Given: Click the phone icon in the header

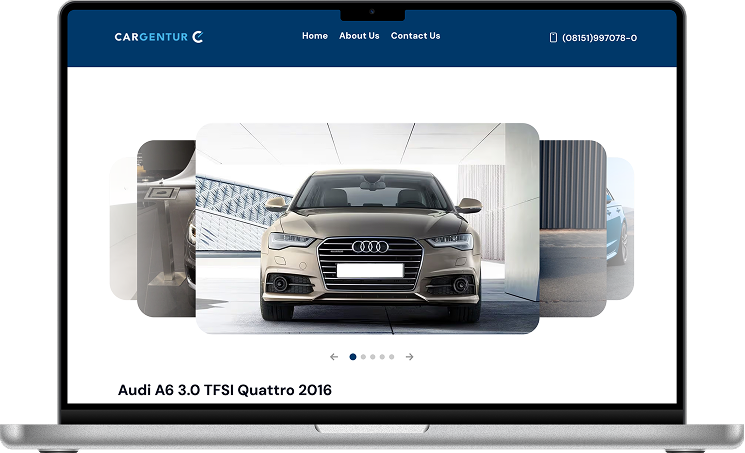Looking at the screenshot, I should pos(553,38).
